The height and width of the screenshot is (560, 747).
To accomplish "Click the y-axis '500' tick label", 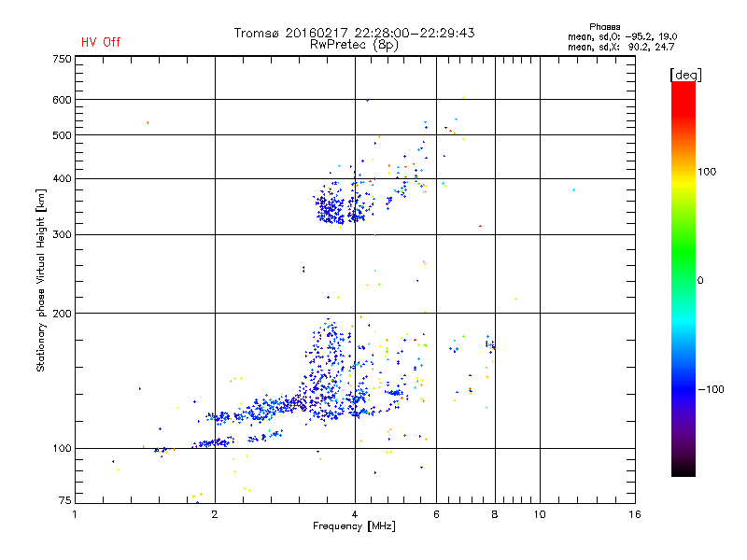I will 62,135.
